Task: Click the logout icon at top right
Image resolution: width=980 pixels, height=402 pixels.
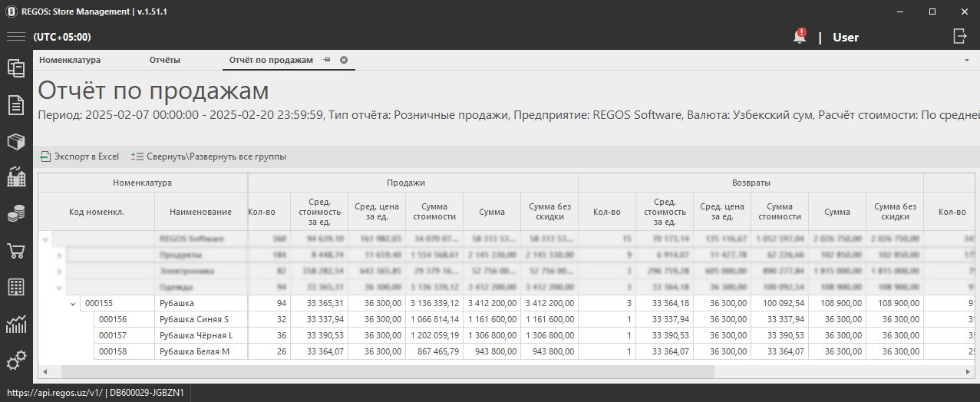Action: pos(960,36)
